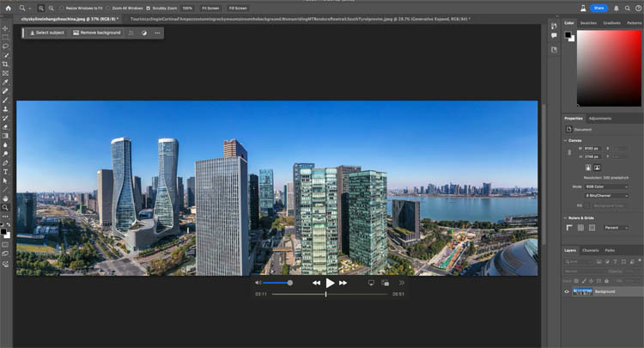Switch to the Channels tab
The image size is (644, 348).
(x=591, y=250)
